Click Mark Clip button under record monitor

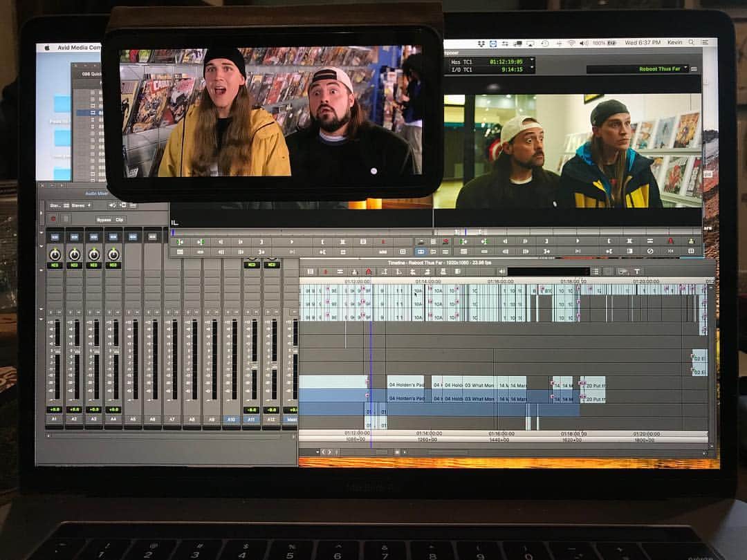[629, 241]
